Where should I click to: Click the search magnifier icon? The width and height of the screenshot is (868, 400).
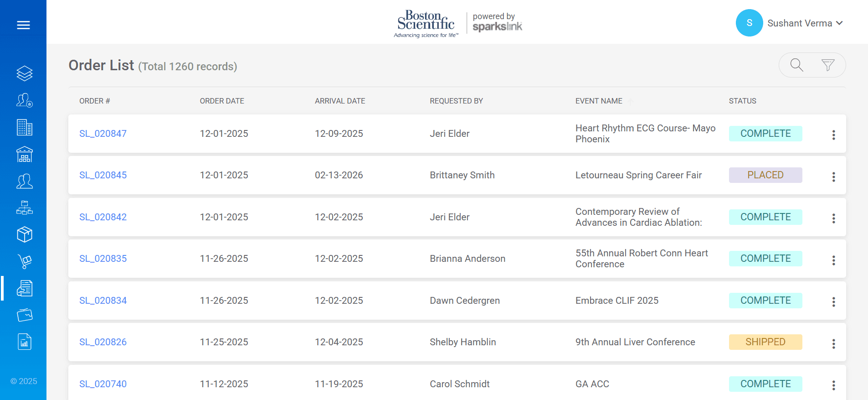click(796, 65)
